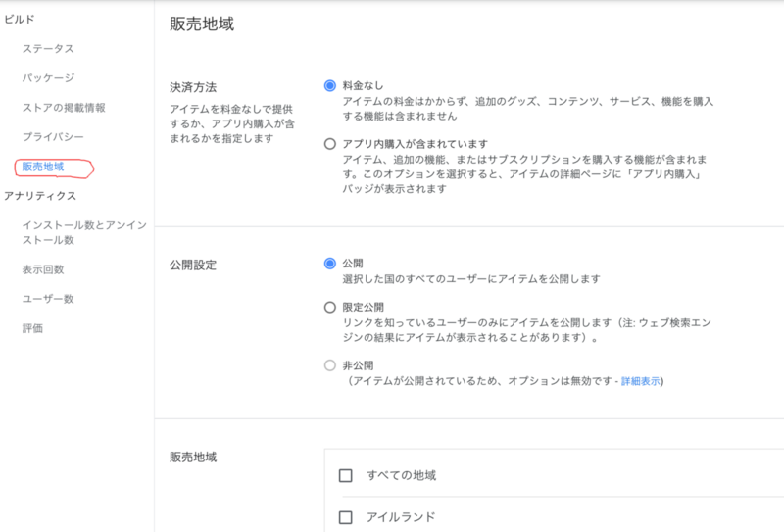The image size is (784, 532).
Task: Go to ストアの掲載情報 section
Action: pos(64,108)
